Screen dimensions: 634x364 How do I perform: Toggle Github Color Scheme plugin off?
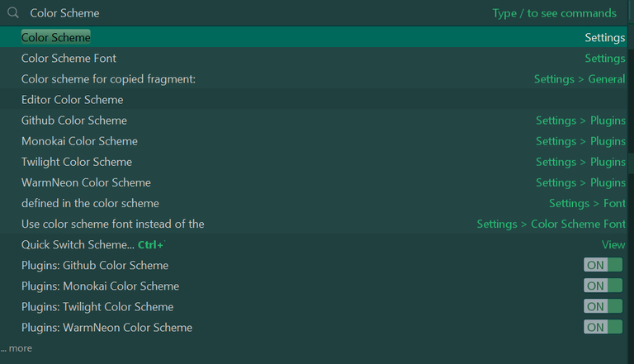click(x=603, y=265)
